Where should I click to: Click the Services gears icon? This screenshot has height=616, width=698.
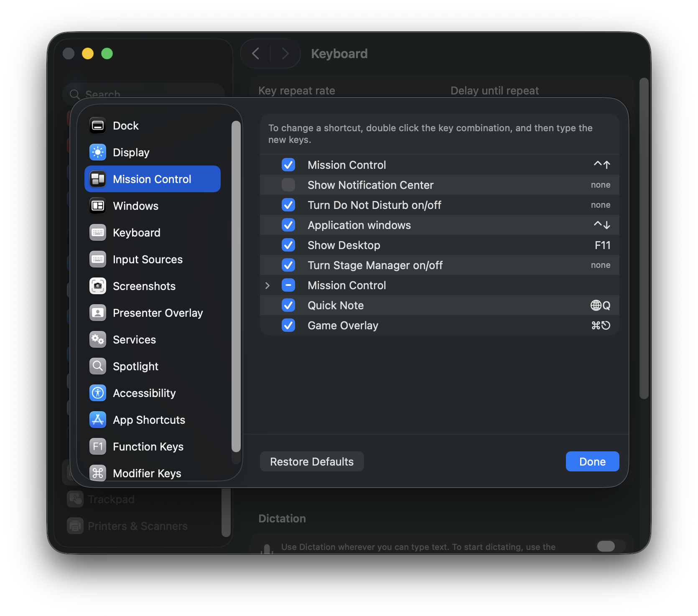pyautogui.click(x=98, y=340)
